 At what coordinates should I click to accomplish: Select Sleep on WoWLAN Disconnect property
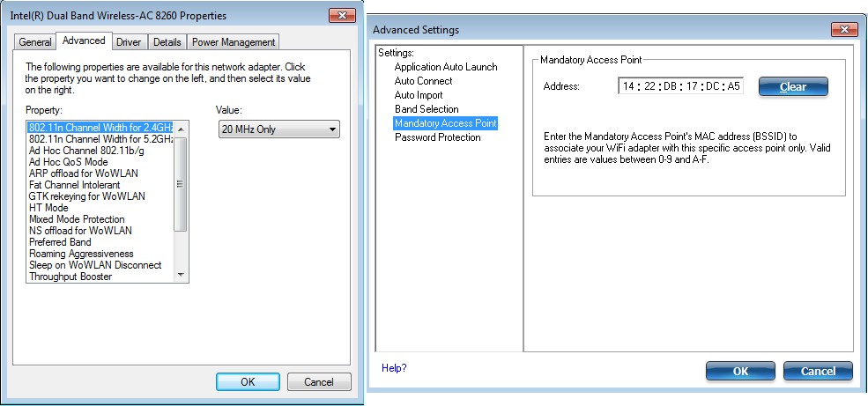click(95, 265)
